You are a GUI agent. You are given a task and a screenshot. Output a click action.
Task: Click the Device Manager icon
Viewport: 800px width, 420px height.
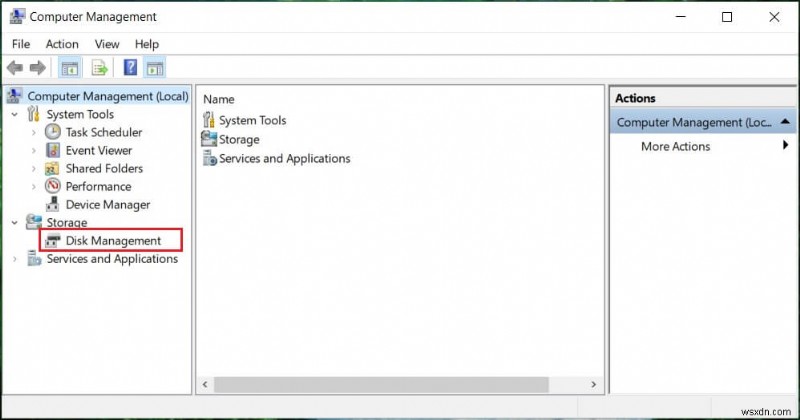click(x=52, y=204)
